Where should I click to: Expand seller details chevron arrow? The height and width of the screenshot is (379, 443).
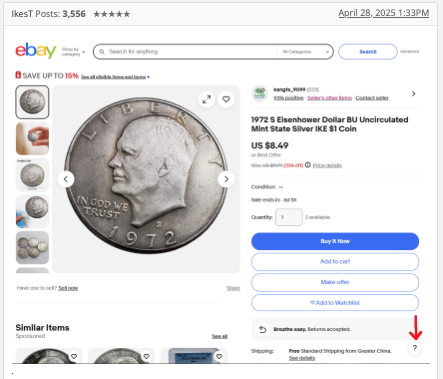coord(414,94)
